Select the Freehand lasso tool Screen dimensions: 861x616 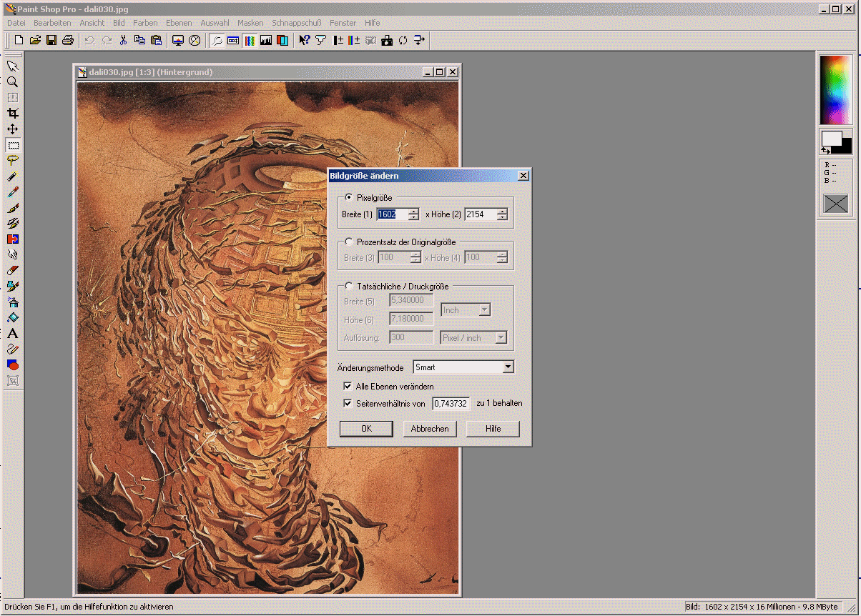(12, 160)
